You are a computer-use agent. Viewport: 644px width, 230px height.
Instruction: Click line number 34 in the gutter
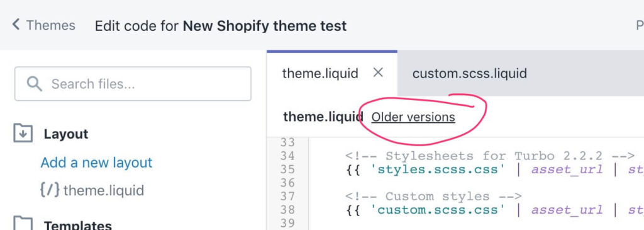click(x=287, y=156)
